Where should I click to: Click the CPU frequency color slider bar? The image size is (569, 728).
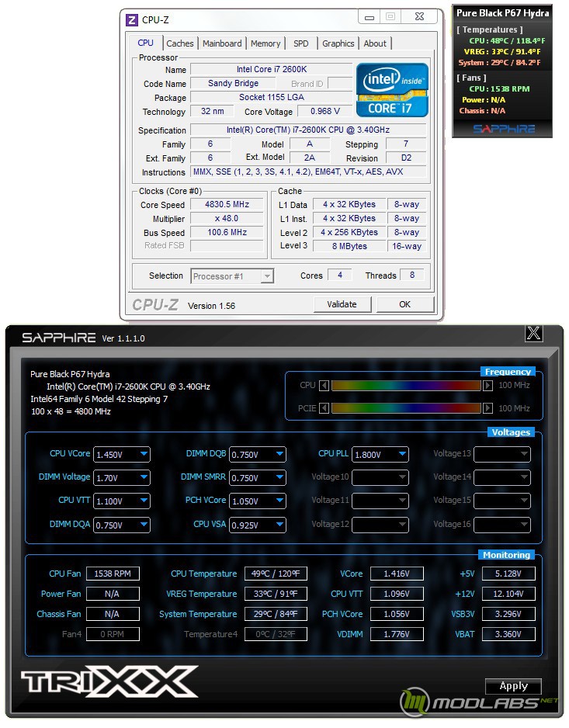(x=406, y=386)
